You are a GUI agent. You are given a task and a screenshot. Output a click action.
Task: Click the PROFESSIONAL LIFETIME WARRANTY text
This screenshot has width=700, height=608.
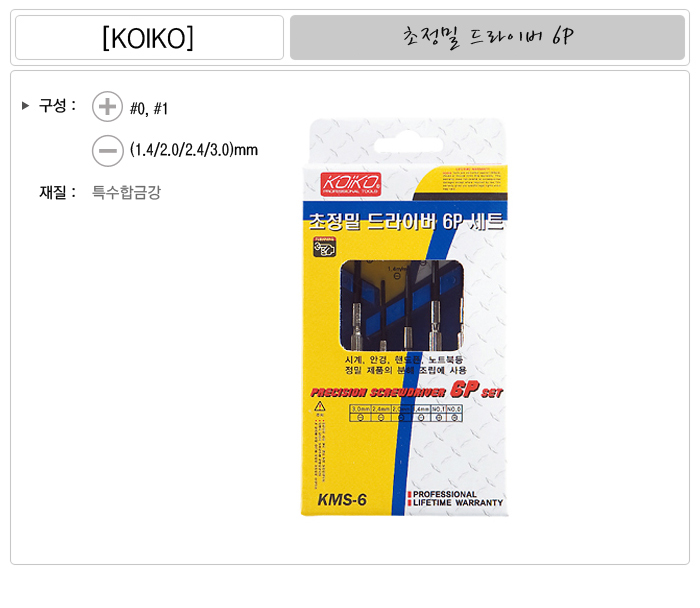pos(455,499)
